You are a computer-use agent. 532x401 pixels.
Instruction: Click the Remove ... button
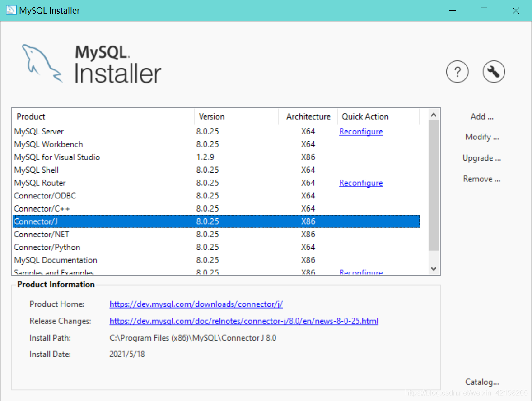[482, 179]
